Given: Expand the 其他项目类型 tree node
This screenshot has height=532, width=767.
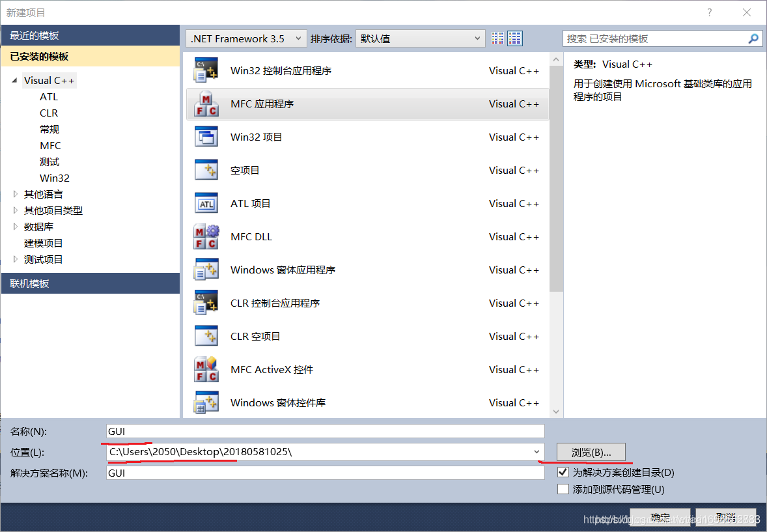Looking at the screenshot, I should click(15, 210).
